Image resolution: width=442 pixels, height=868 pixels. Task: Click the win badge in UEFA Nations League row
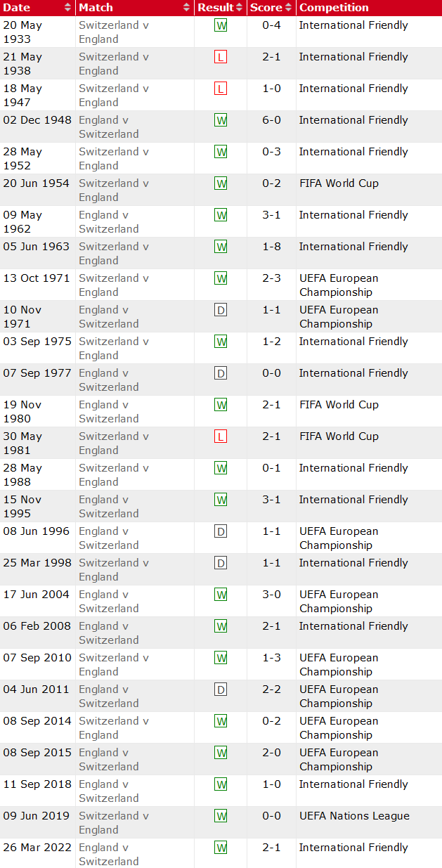(221, 816)
